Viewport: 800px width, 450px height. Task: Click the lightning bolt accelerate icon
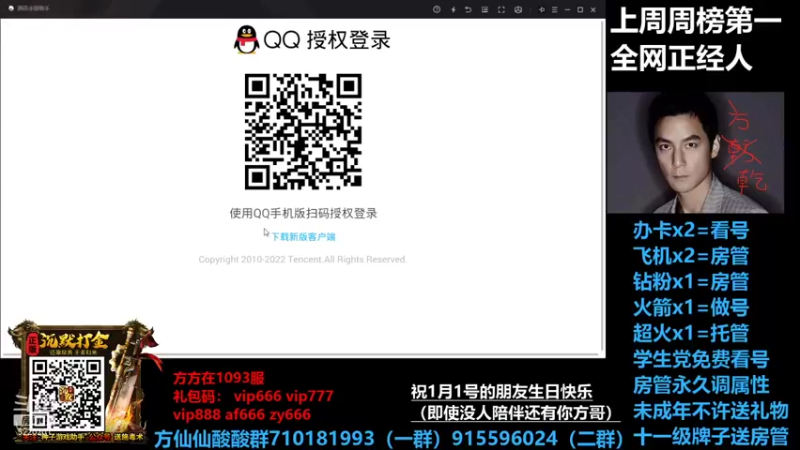pos(453,10)
